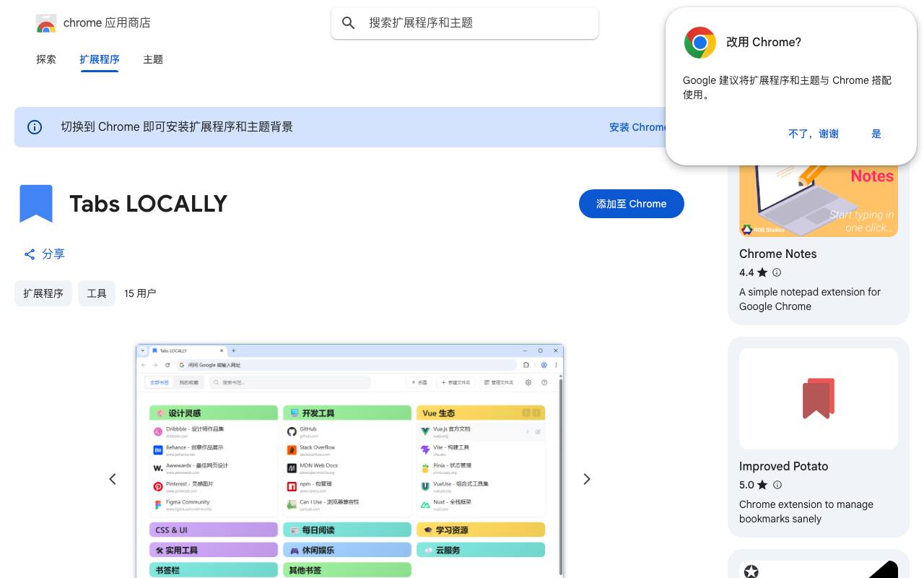Open the Chrome Notes card image
924x578 pixels.
[819, 200]
